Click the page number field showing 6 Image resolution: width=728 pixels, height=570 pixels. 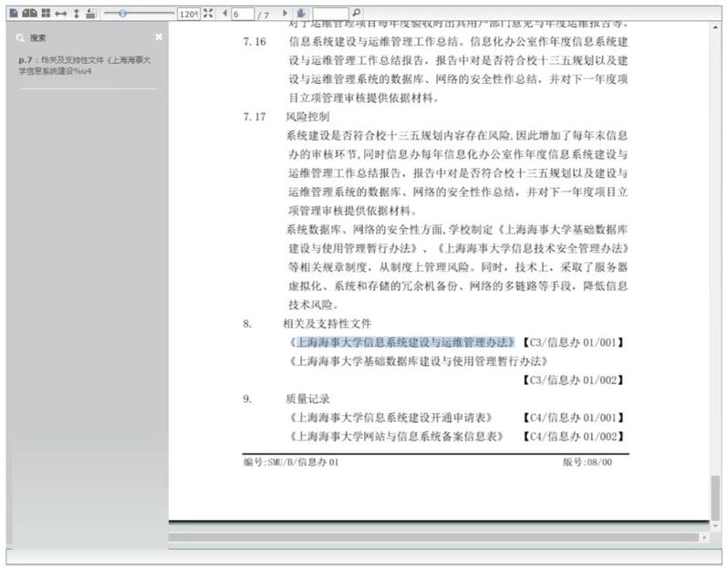241,15
